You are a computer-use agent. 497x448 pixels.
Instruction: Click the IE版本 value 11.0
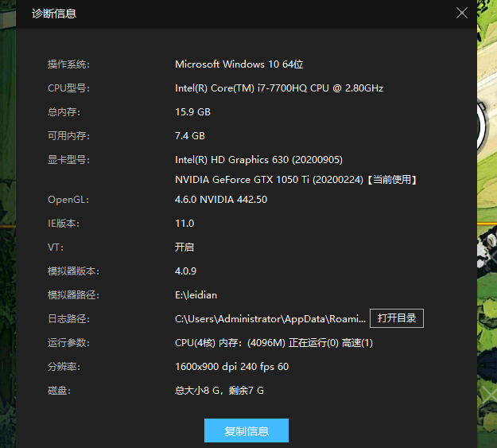point(184,223)
